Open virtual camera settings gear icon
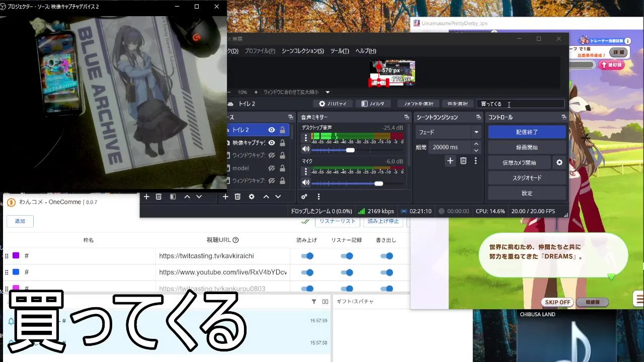The height and width of the screenshot is (362, 644). [x=559, y=162]
